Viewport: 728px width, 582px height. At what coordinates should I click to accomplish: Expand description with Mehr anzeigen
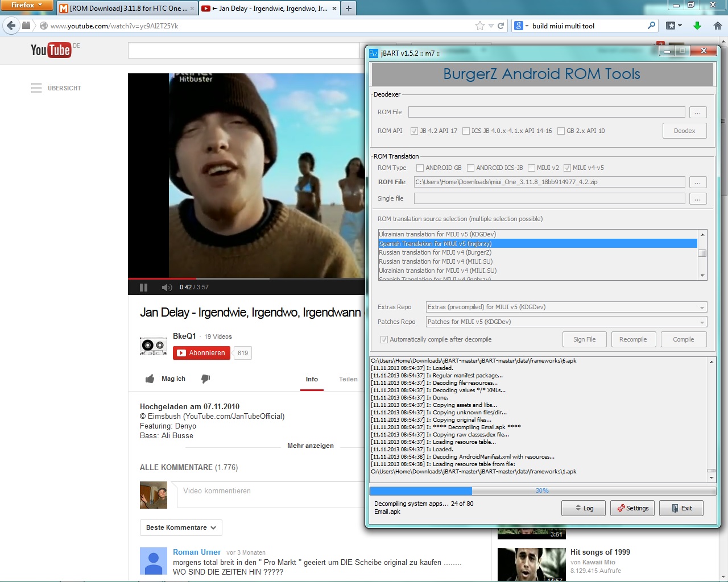point(311,446)
